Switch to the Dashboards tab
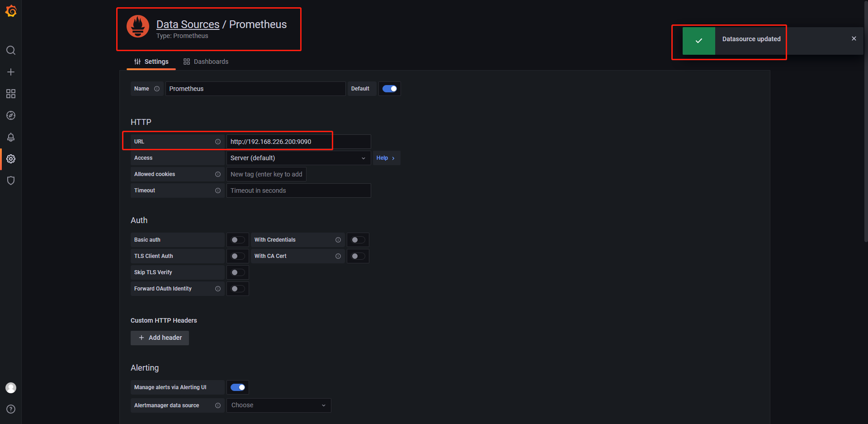The height and width of the screenshot is (424, 868). pyautogui.click(x=206, y=62)
